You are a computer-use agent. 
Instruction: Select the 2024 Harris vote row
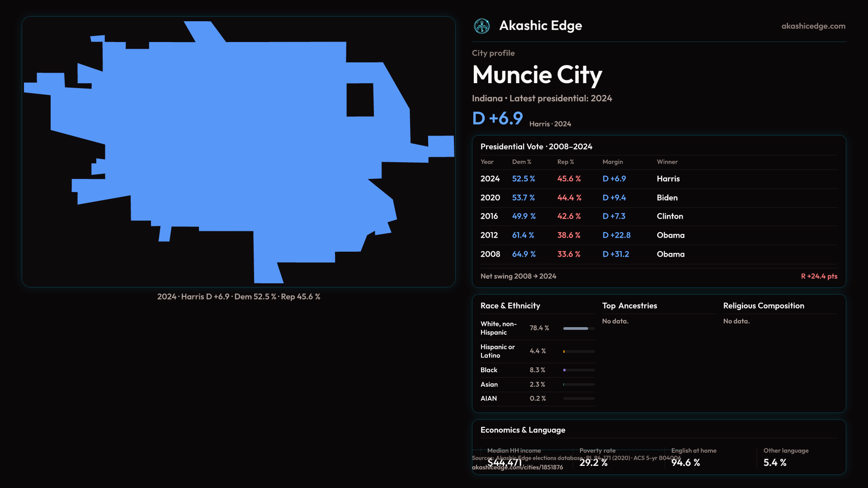click(658, 179)
